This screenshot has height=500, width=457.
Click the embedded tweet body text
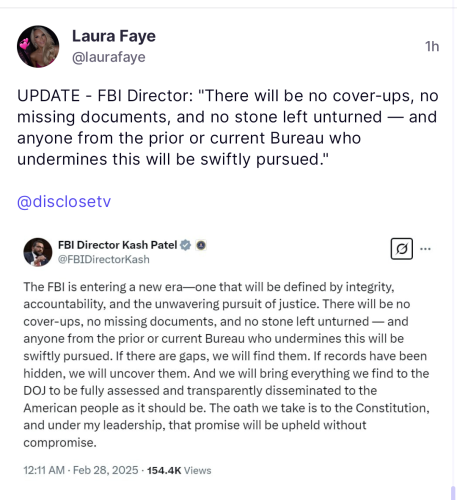pos(226,365)
